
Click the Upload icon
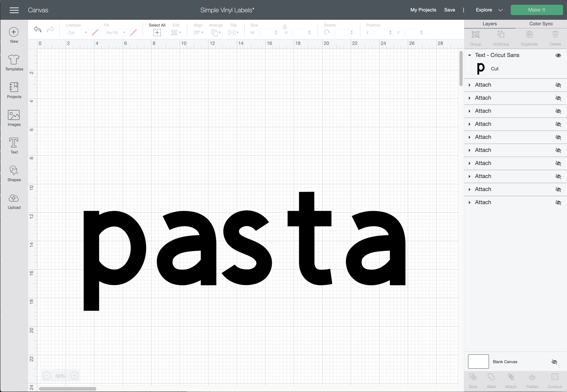point(14,201)
